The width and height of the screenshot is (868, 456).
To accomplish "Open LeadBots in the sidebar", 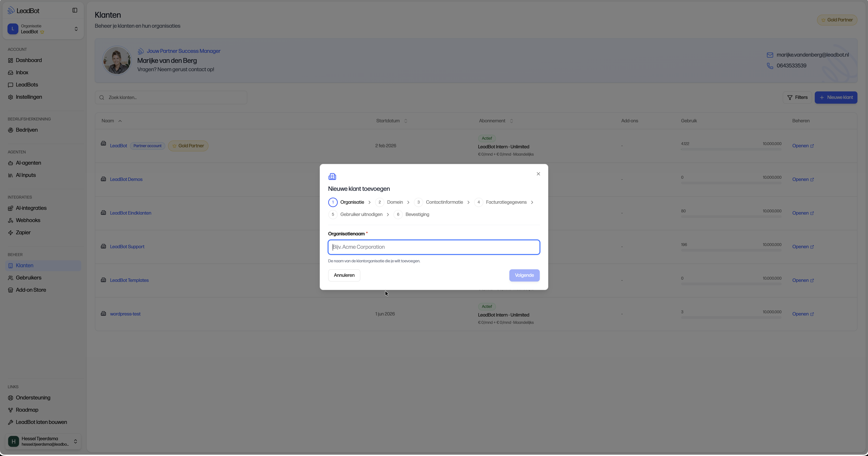I will (27, 85).
